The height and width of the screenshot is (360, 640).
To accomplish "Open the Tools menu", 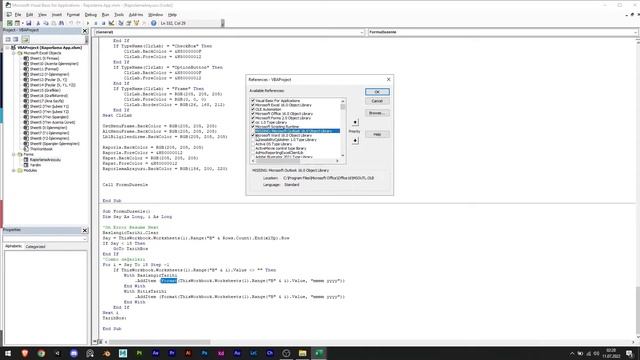I will point(119,15).
